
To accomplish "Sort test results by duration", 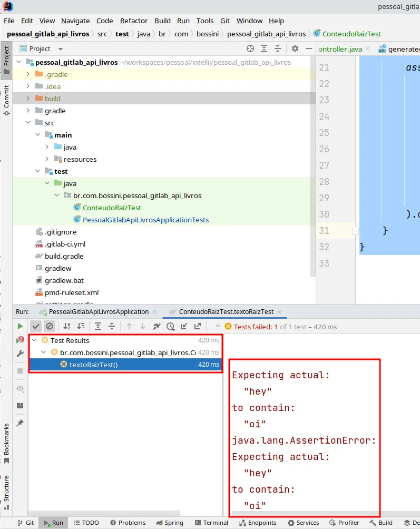I will click(81, 326).
